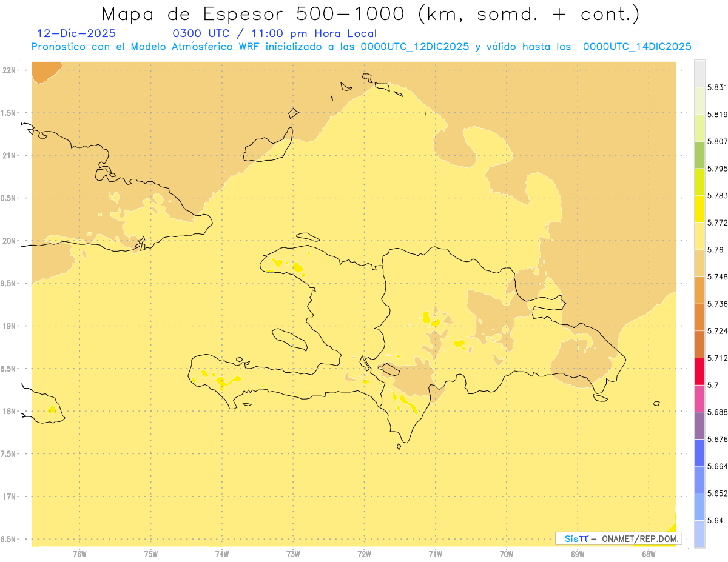Click the 17N latitude label
The image size is (728, 562).
10,497
